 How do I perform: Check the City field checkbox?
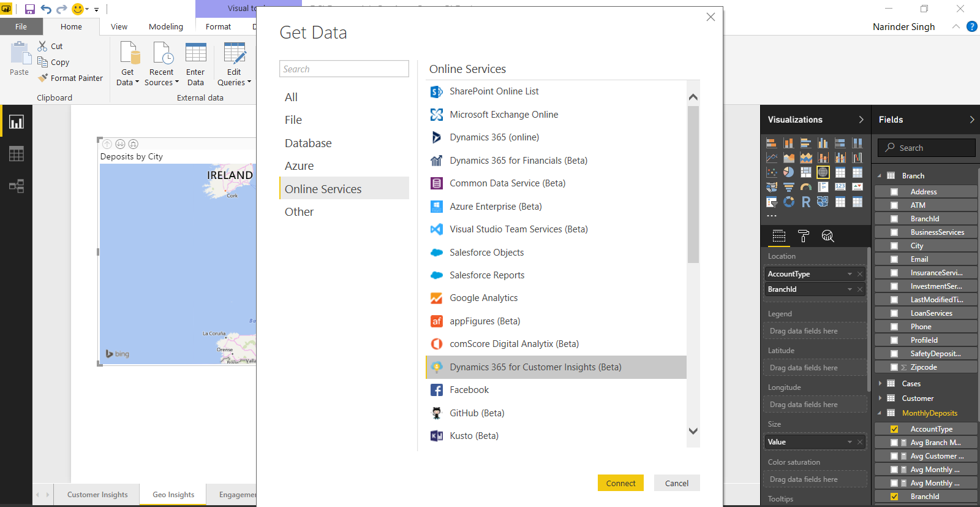tap(894, 246)
